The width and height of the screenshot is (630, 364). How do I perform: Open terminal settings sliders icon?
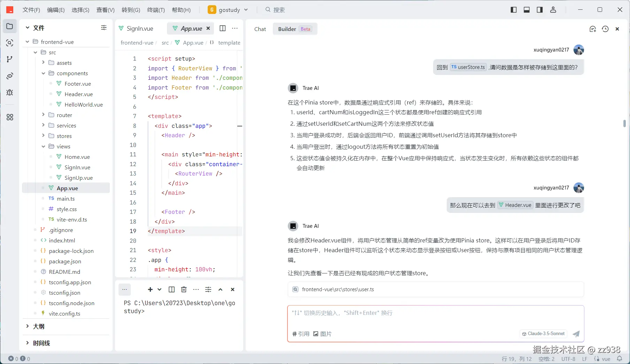click(208, 289)
